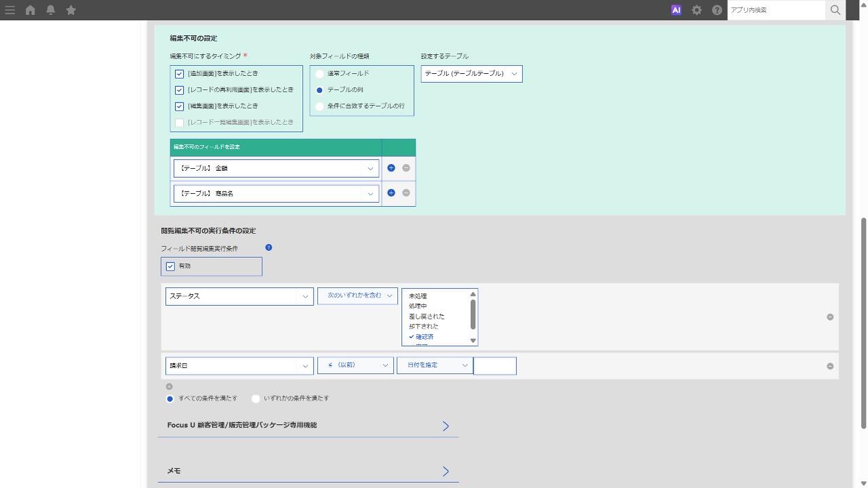Open the help question mark icon
The width and height of the screenshot is (868, 488).
[x=717, y=10]
